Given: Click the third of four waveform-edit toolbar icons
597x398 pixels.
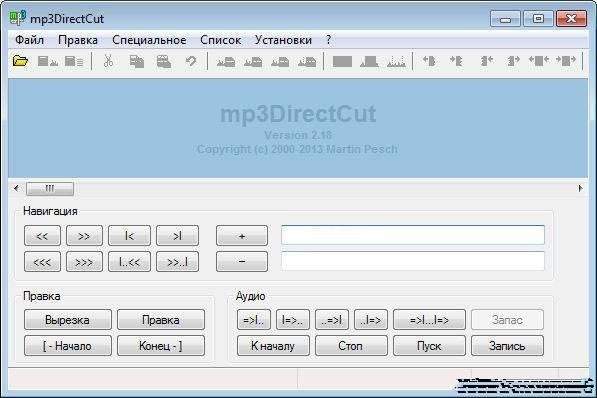Looking at the screenshot, I should click(280, 62).
